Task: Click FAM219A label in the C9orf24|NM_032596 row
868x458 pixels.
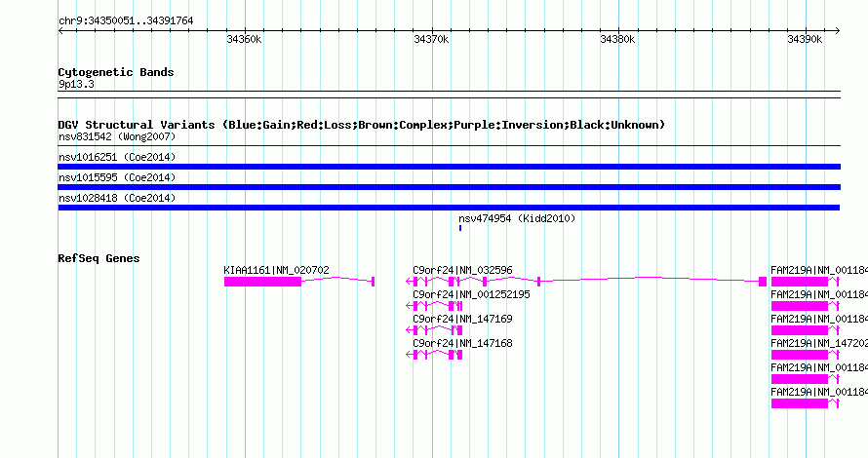Action: (818, 271)
